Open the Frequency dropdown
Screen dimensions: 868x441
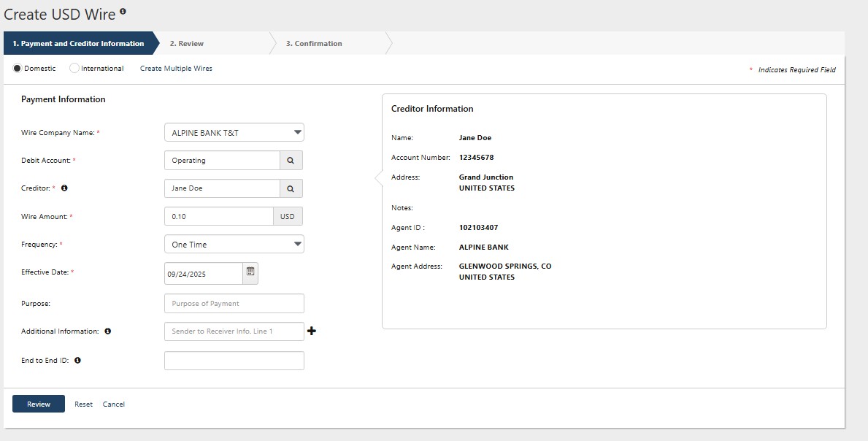(x=234, y=244)
